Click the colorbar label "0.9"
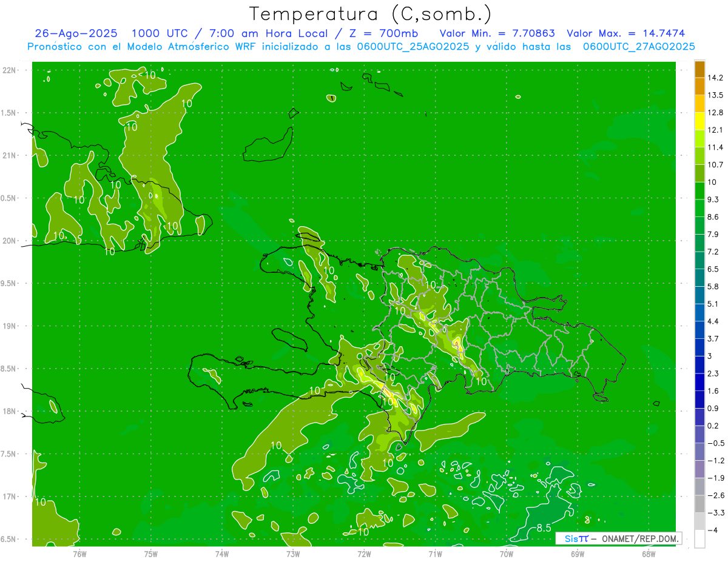The width and height of the screenshot is (728, 562). click(713, 409)
